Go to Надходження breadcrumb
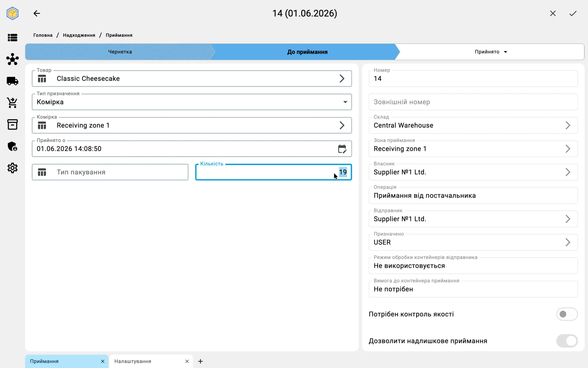The image size is (588, 368). click(x=79, y=35)
